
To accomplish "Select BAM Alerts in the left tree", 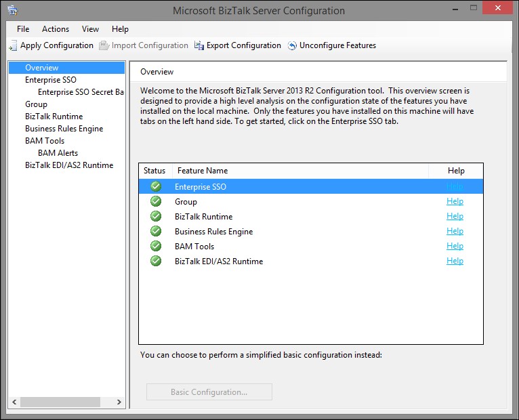I will point(58,153).
